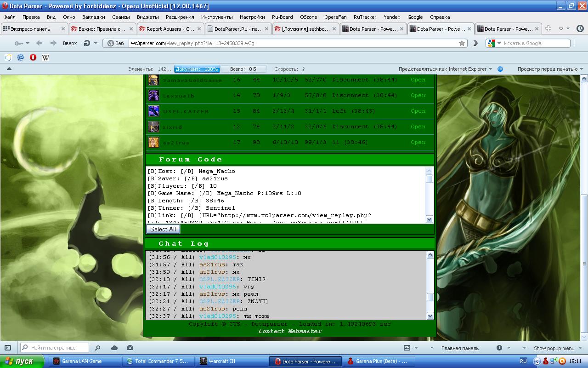Click the Chat Log vertical scrollbar thumb
Viewport: 588px width, 368px height.
[x=430, y=297]
